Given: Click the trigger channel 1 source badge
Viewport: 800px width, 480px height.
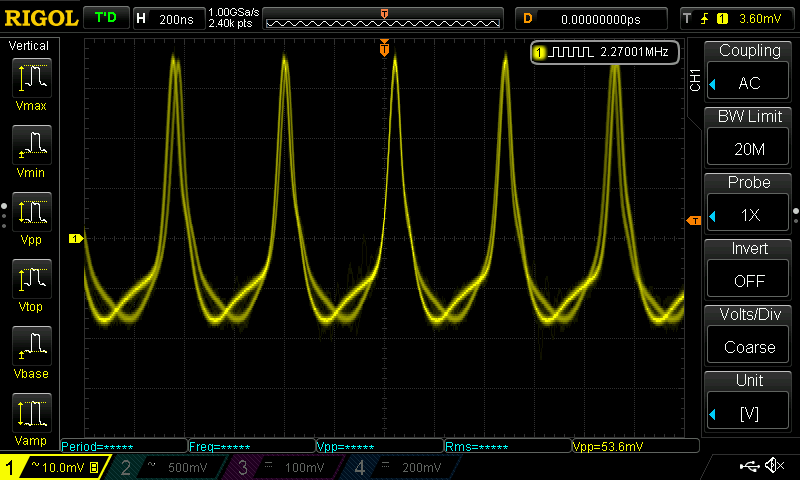Looking at the screenshot, I should [722, 19].
